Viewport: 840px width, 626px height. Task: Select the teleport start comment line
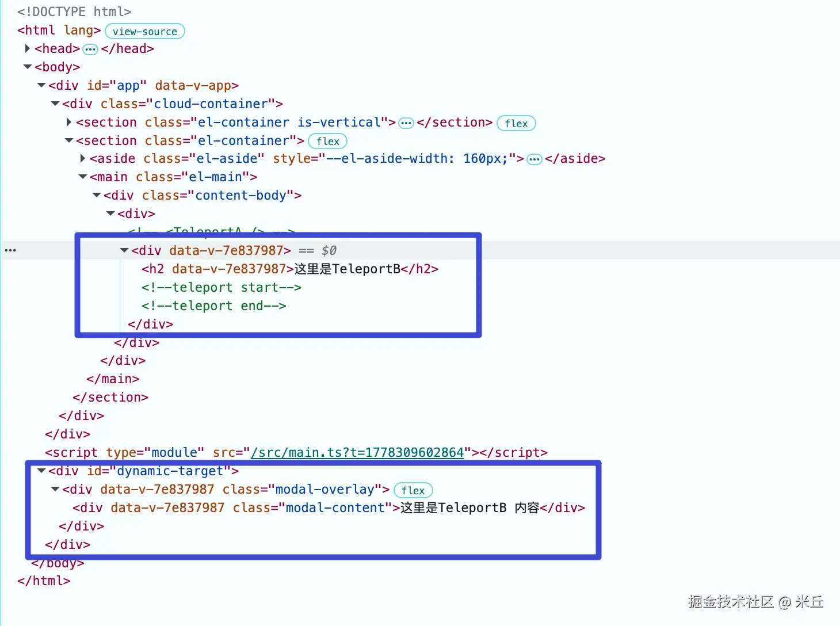pyautogui.click(x=222, y=287)
